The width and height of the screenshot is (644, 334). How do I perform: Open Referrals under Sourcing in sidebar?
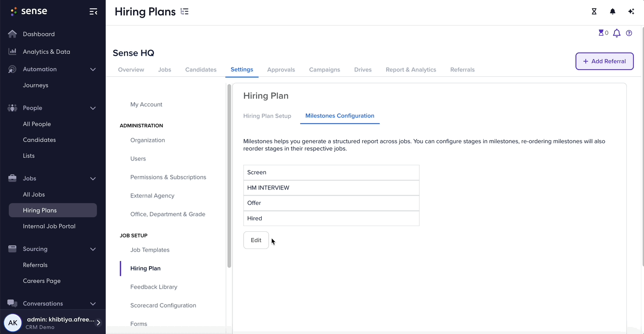coord(35,265)
